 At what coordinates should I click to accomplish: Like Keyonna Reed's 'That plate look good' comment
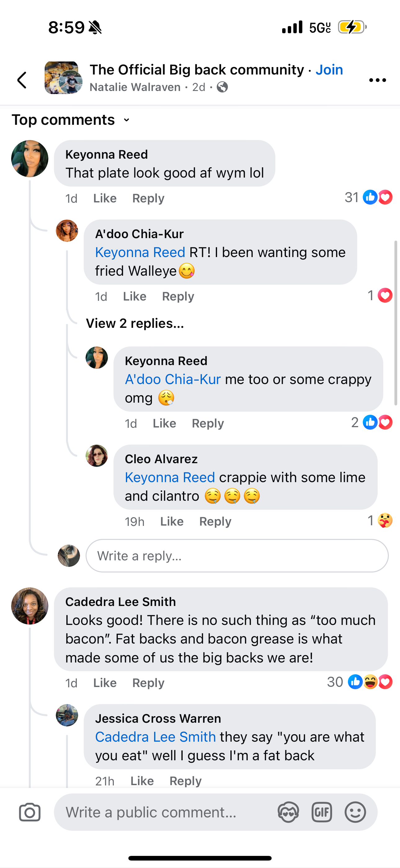(x=105, y=198)
